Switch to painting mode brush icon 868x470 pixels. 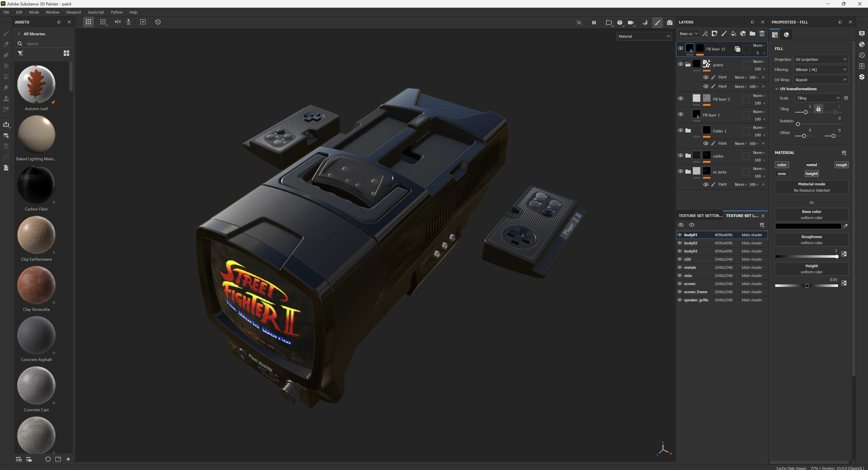coord(657,23)
